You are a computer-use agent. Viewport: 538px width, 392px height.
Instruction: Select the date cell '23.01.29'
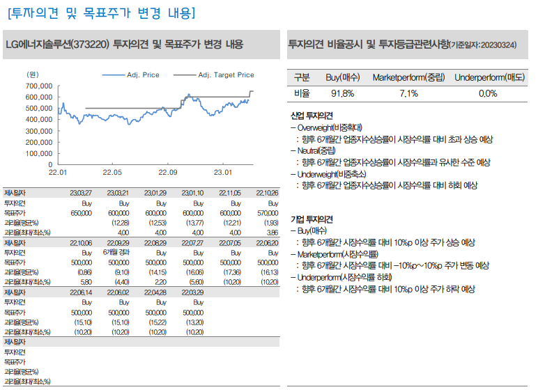click(155, 194)
